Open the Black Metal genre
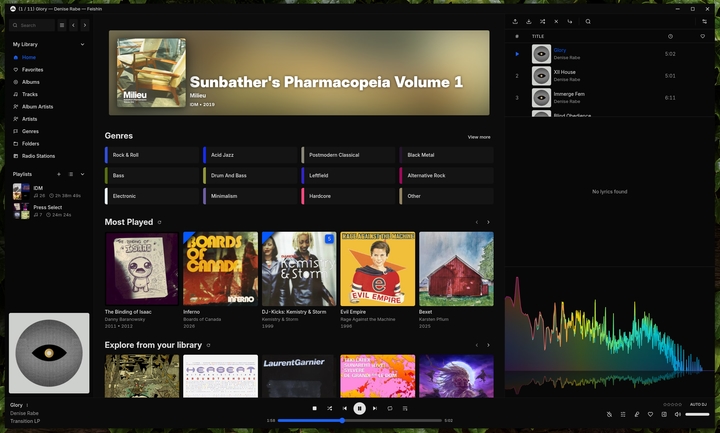Image resolution: width=720 pixels, height=433 pixels. tap(447, 155)
